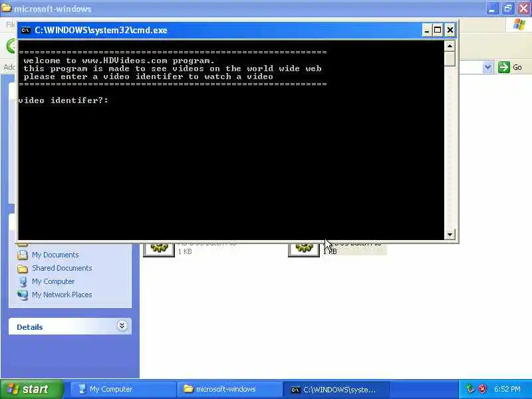532x399 pixels.
Task: Click the My Network Places globe icon
Action: tap(23, 295)
